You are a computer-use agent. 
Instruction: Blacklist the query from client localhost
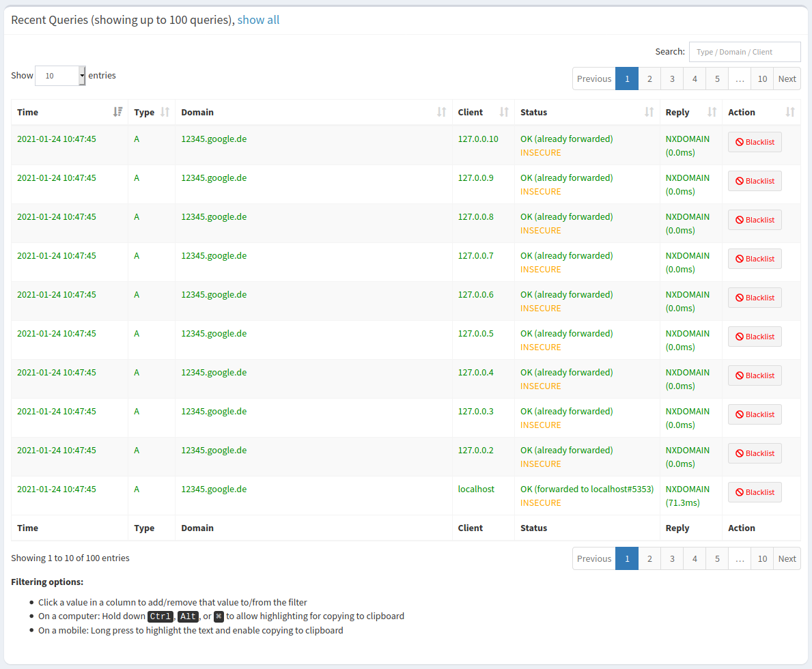754,492
